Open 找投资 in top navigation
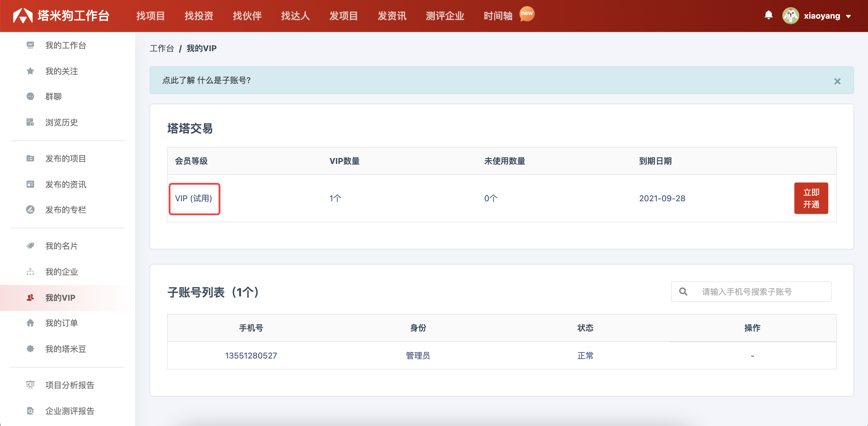The width and height of the screenshot is (868, 426). click(199, 16)
